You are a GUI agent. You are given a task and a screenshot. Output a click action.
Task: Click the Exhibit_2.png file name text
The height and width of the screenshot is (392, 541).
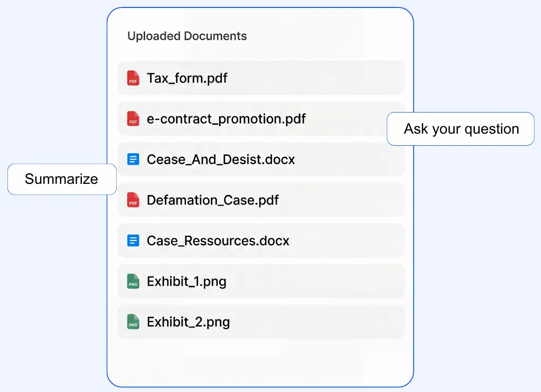188,322
